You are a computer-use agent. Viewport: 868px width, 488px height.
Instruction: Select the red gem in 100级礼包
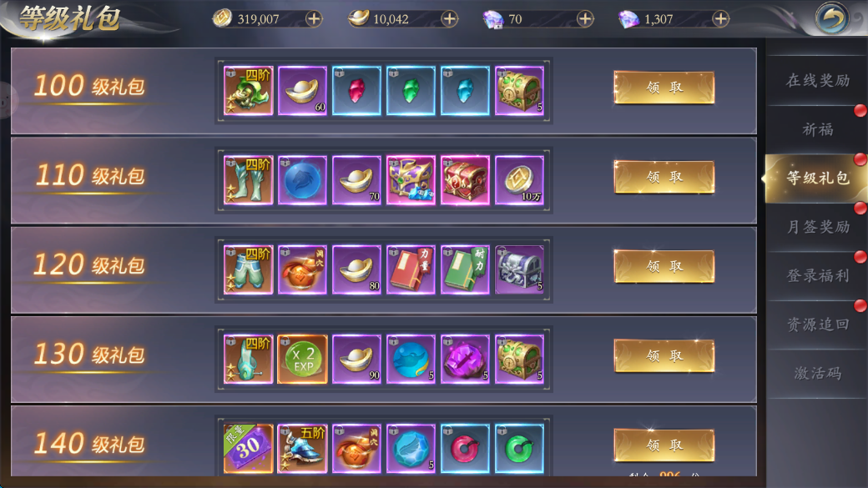tap(356, 91)
